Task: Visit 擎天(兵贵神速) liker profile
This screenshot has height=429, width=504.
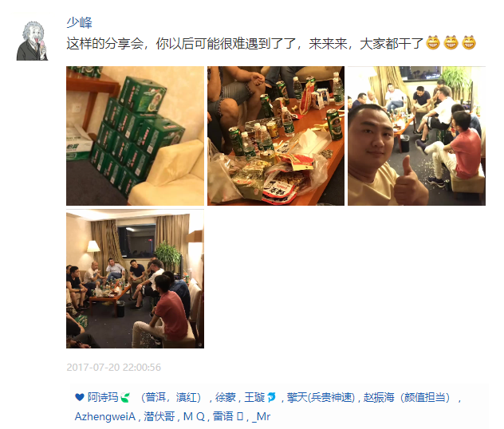Action: click(321, 398)
